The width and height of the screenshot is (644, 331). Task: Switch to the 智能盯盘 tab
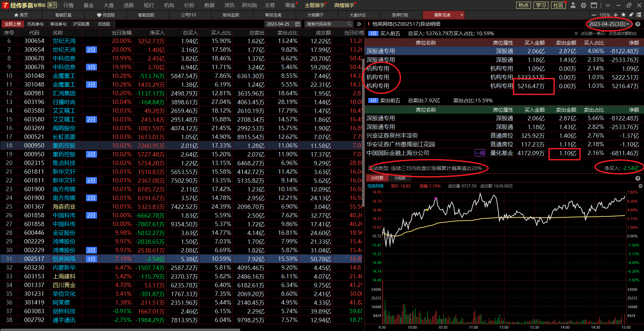pyautogui.click(x=63, y=15)
